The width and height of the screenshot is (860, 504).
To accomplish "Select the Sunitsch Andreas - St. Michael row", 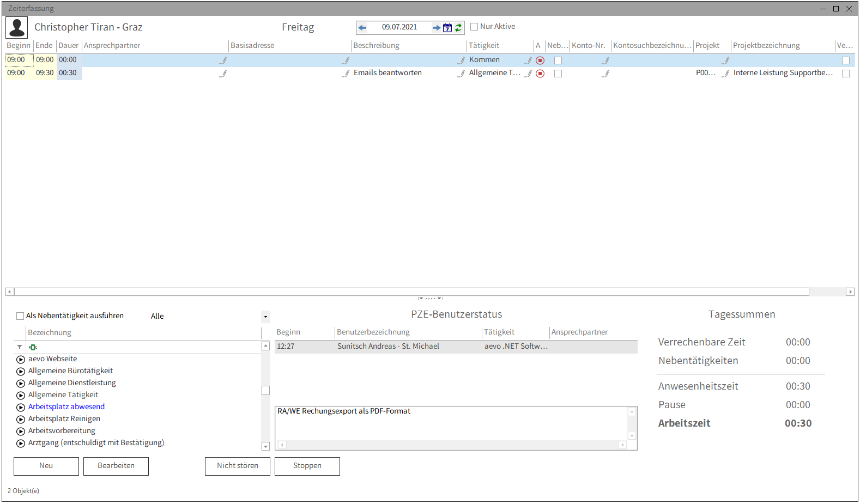I will pyautogui.click(x=456, y=347).
